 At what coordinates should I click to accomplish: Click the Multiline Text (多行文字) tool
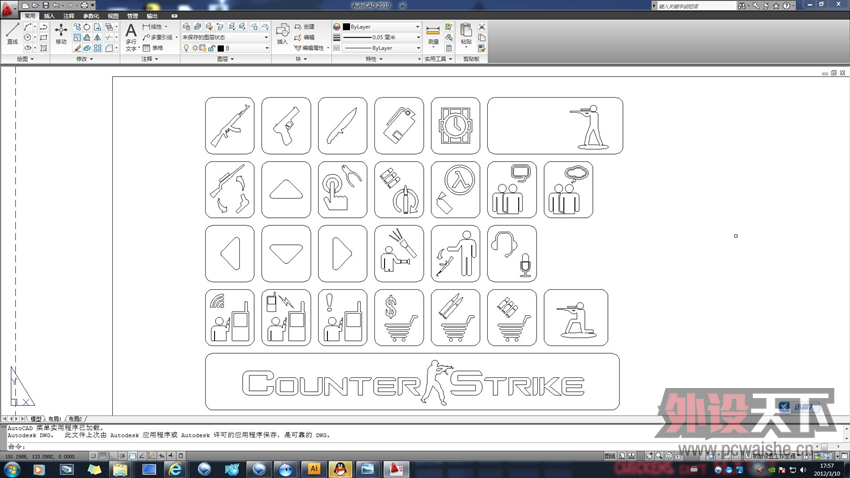[x=131, y=37]
